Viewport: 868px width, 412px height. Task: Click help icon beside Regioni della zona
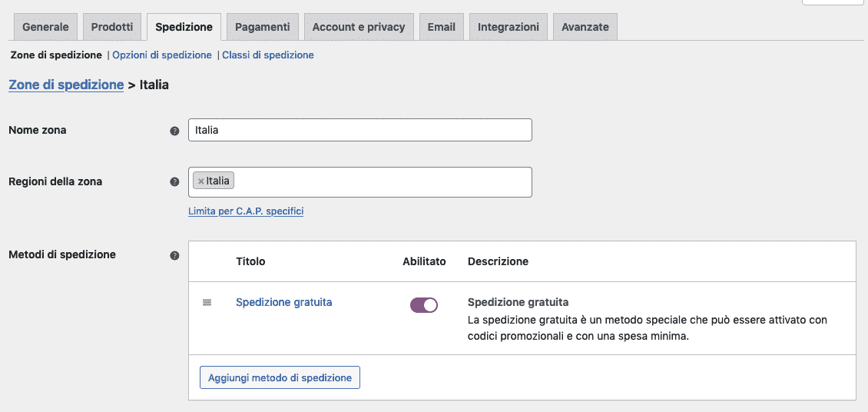click(174, 182)
